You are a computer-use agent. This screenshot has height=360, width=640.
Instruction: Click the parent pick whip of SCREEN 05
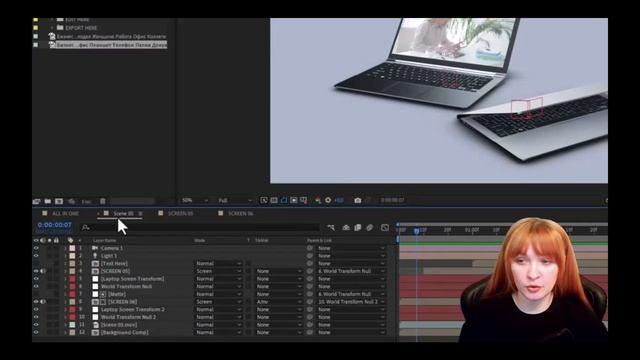coord(310,271)
